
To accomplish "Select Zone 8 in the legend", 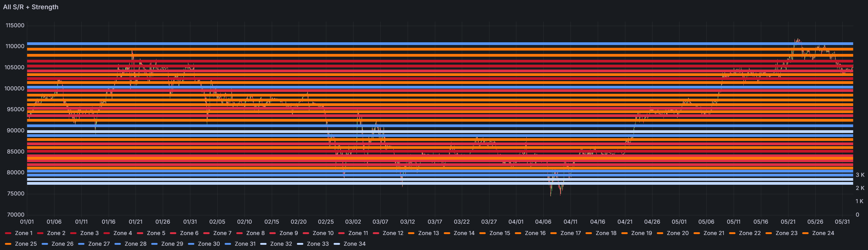I will click(256, 233).
